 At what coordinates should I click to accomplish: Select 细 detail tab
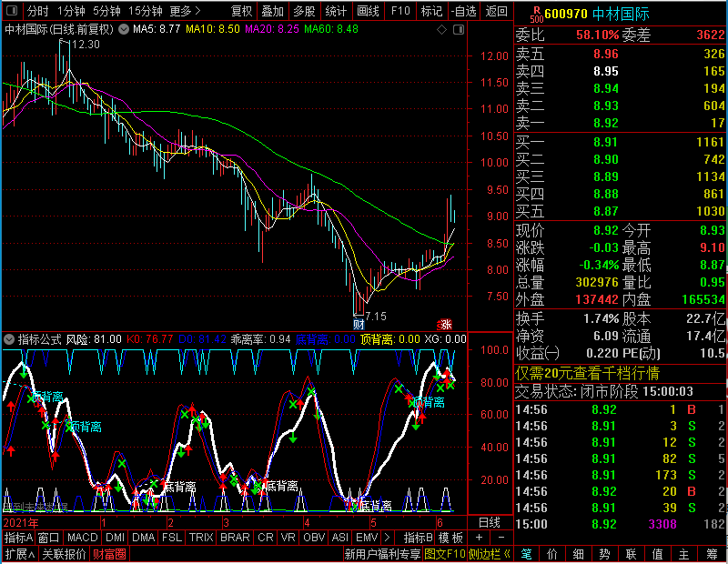click(x=579, y=554)
